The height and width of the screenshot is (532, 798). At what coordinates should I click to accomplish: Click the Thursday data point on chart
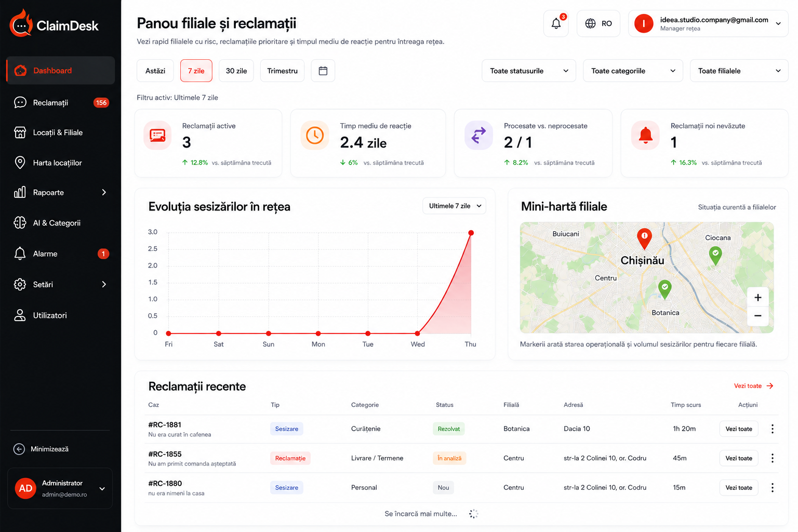tap(471, 233)
